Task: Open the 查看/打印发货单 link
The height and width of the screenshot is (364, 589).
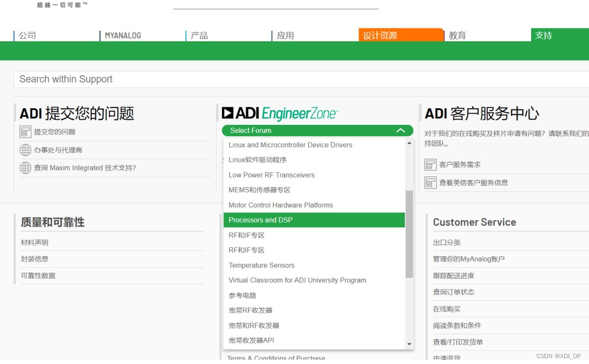Action: pos(458,342)
